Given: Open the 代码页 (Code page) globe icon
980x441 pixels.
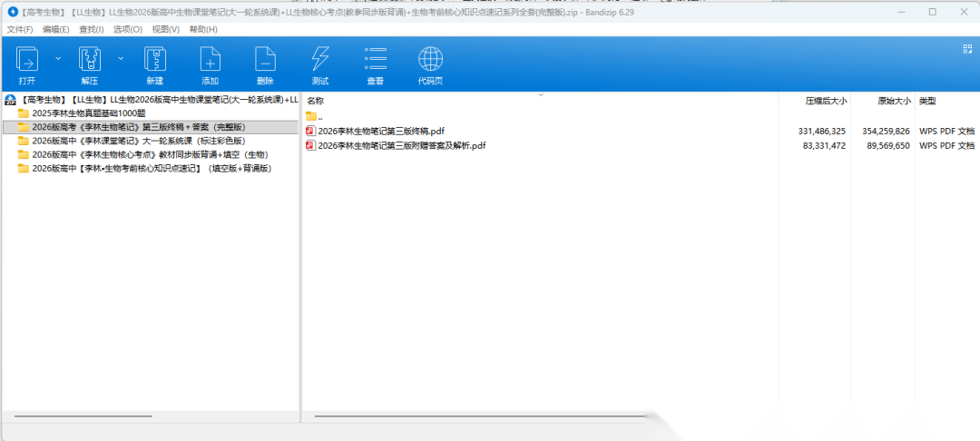Looking at the screenshot, I should click(430, 60).
